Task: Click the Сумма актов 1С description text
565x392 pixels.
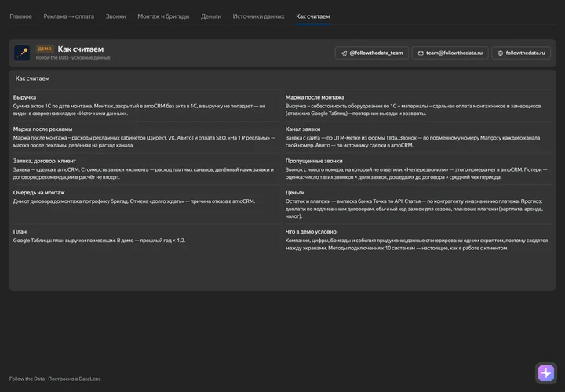Action: point(139,110)
